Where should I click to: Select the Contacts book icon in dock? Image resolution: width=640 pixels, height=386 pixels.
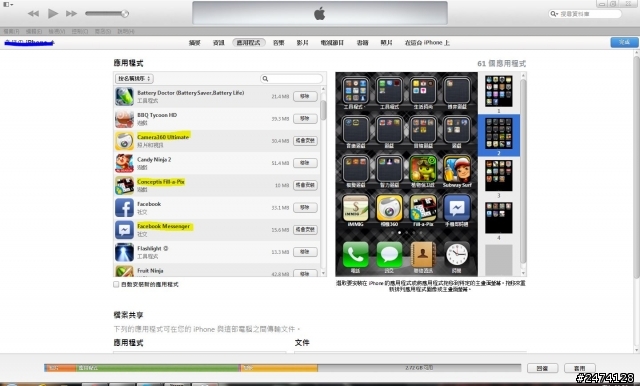[x=423, y=255]
